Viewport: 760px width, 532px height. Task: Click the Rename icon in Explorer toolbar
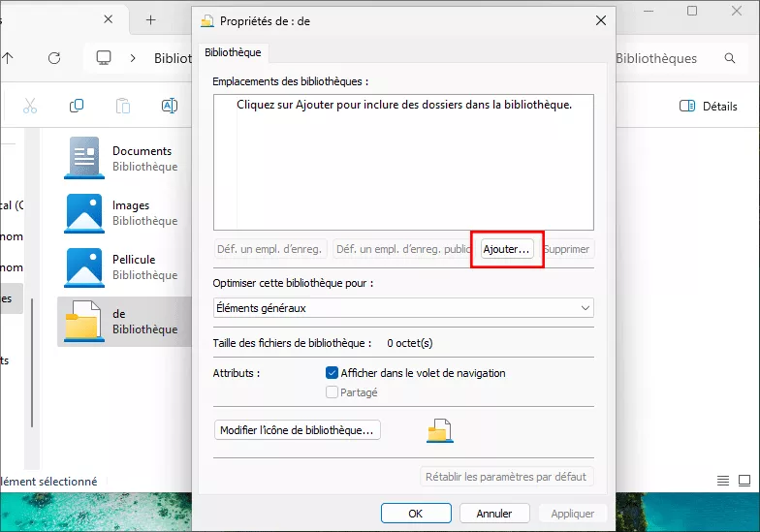[169, 106]
